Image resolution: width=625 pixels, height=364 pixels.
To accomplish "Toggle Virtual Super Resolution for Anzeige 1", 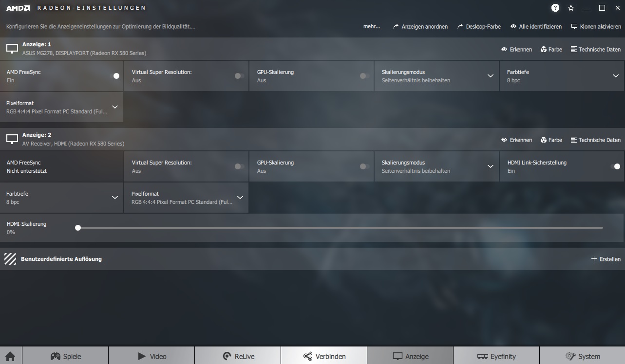I will click(x=239, y=76).
